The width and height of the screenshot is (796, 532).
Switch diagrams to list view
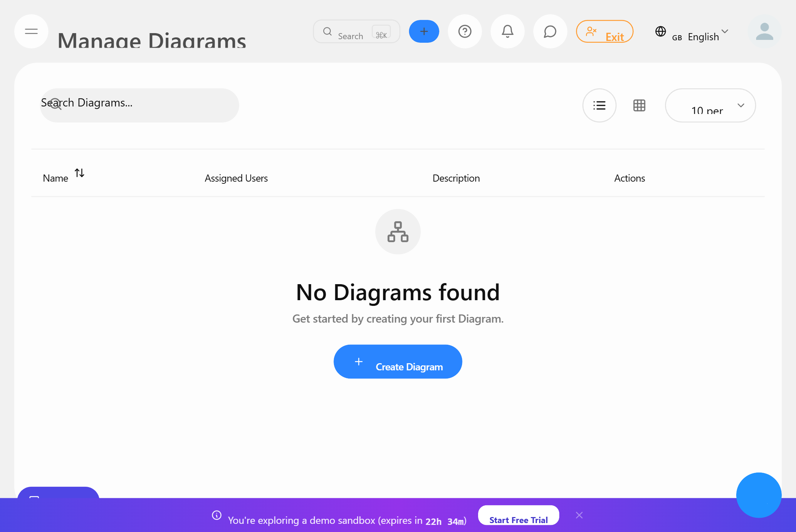599,105
